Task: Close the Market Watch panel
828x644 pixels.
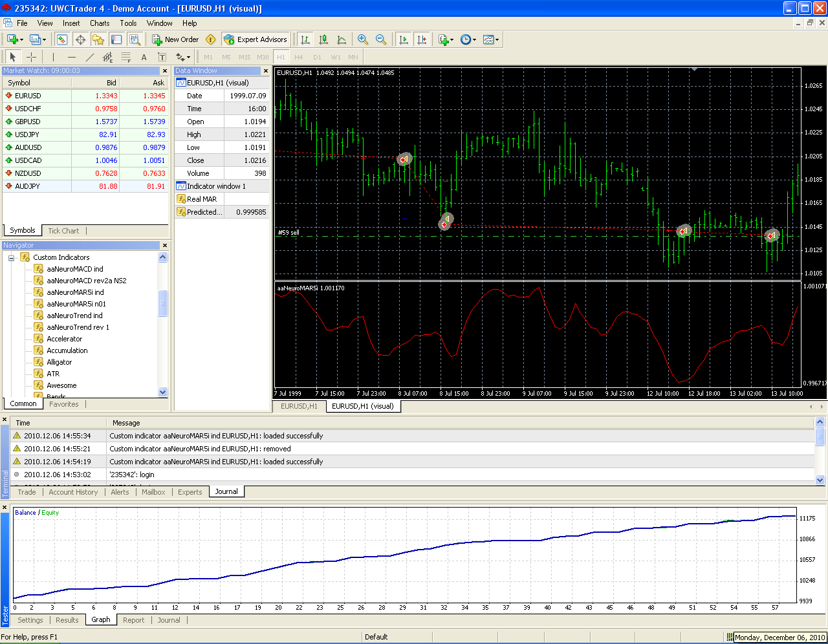Action: point(165,70)
